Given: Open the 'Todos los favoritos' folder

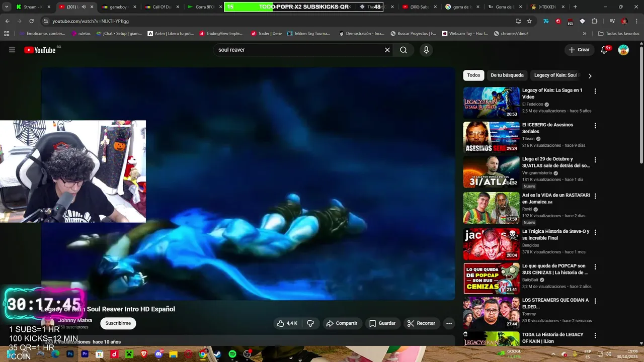Looking at the screenshot, I should pos(618,34).
